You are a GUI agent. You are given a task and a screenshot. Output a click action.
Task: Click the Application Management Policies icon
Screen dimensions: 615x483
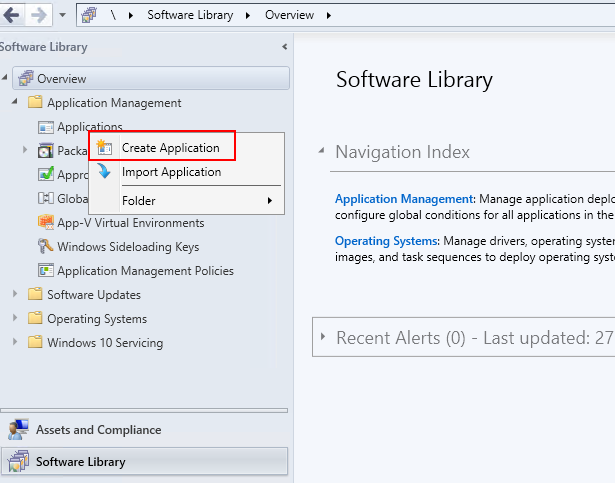45,270
